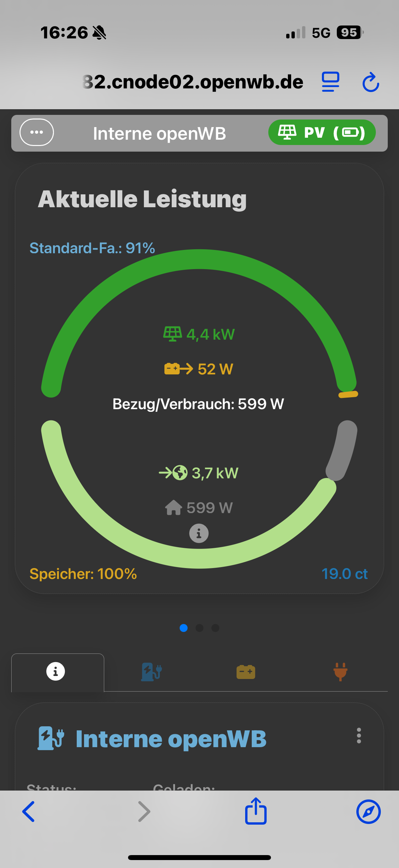The image size is (399, 868).
Task: Tap the Speicher 100% label
Action: [83, 574]
